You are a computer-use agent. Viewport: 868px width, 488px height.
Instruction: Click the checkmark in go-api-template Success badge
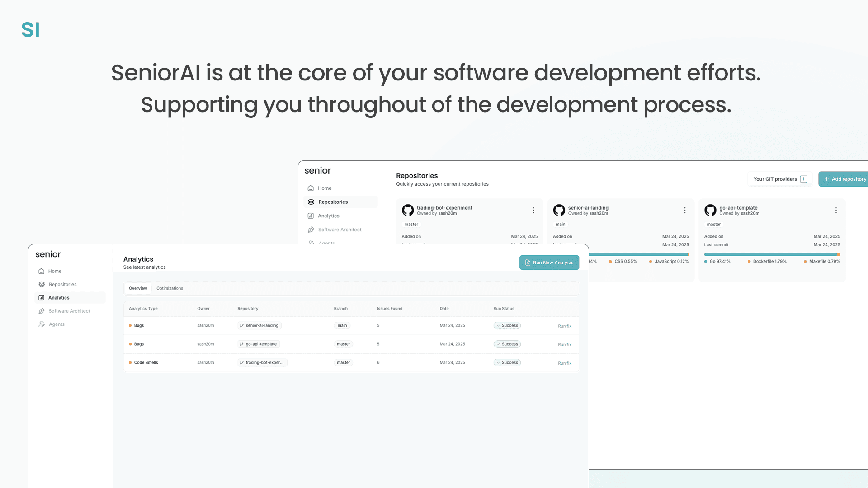coord(499,344)
